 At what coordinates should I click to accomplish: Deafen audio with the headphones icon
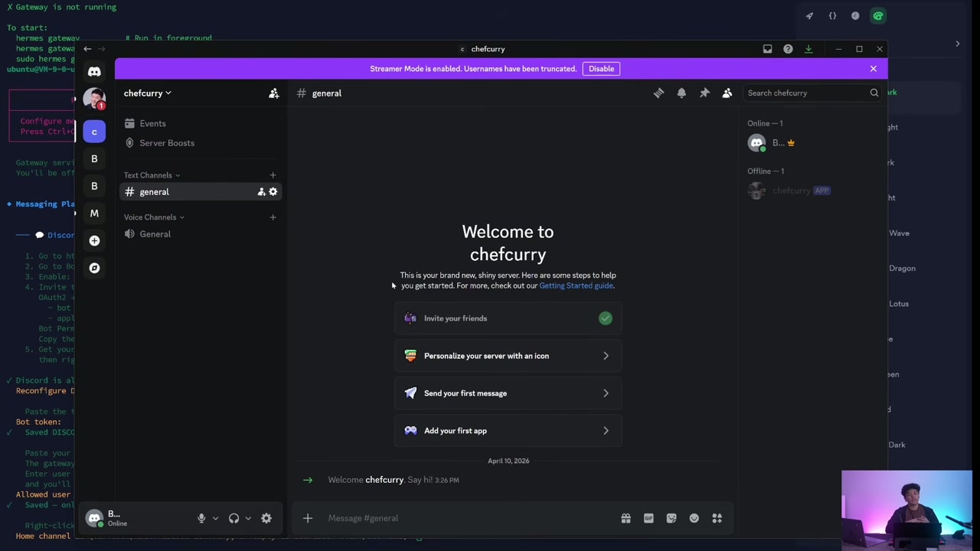tap(234, 518)
